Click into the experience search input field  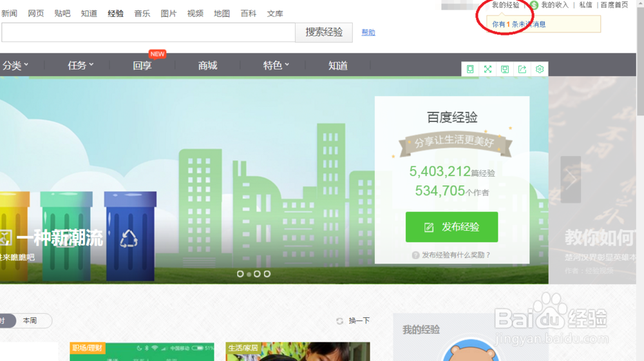[x=148, y=32]
